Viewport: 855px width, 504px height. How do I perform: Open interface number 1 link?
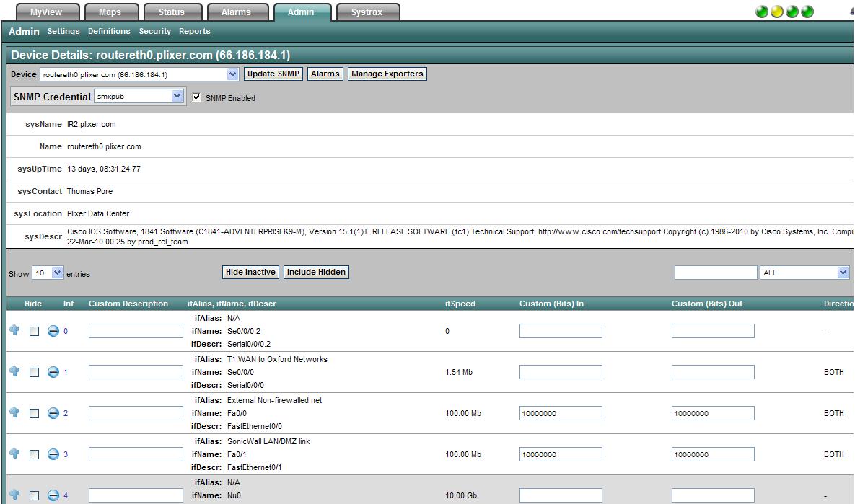(x=66, y=372)
